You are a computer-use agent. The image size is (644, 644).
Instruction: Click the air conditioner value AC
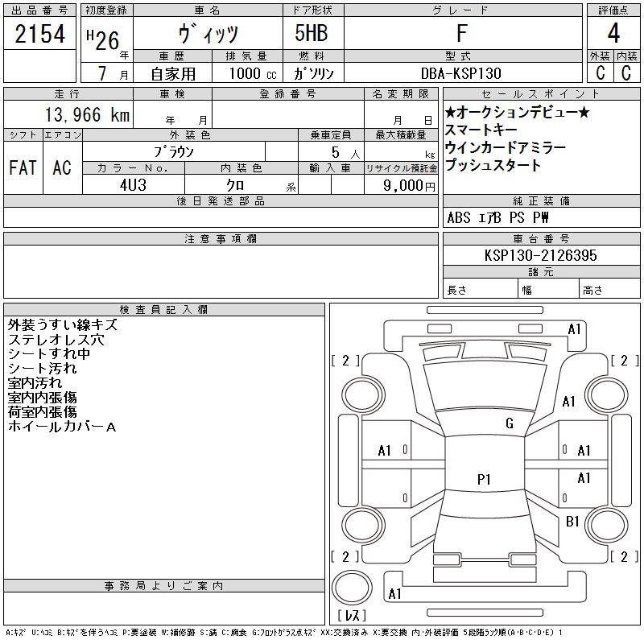[62, 167]
